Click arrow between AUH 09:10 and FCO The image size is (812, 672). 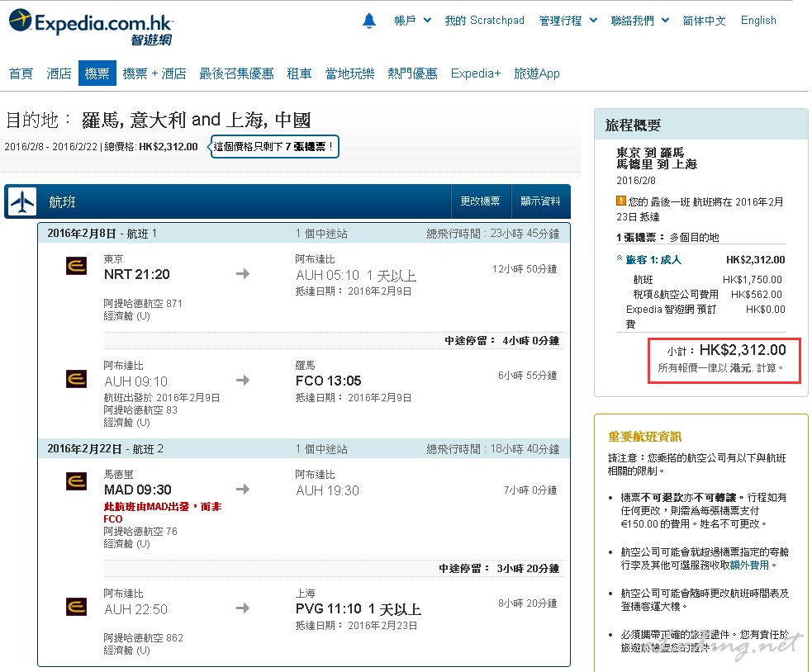[x=243, y=380]
